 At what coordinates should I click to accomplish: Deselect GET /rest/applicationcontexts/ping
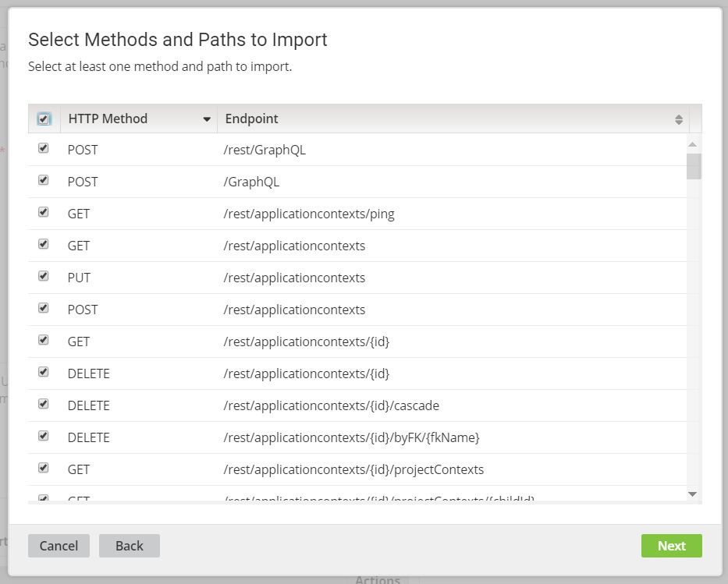pos(43,211)
